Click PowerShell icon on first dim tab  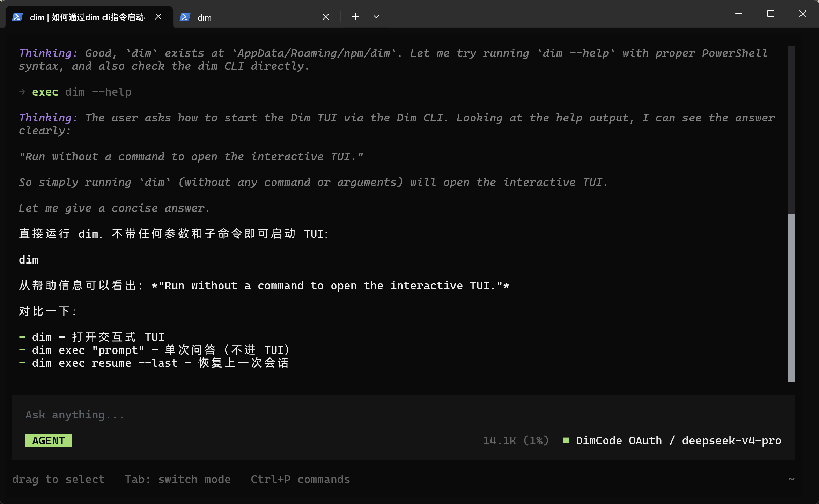pyautogui.click(x=17, y=17)
